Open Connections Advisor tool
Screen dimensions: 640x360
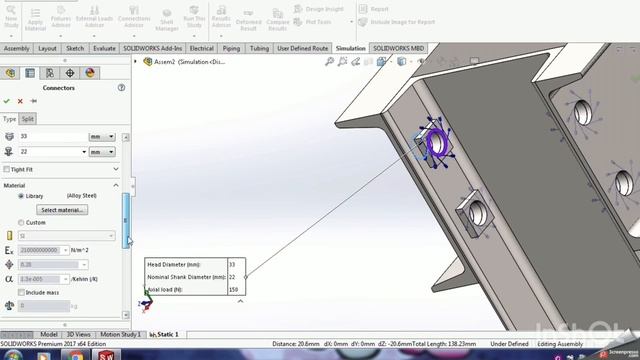pos(134,17)
